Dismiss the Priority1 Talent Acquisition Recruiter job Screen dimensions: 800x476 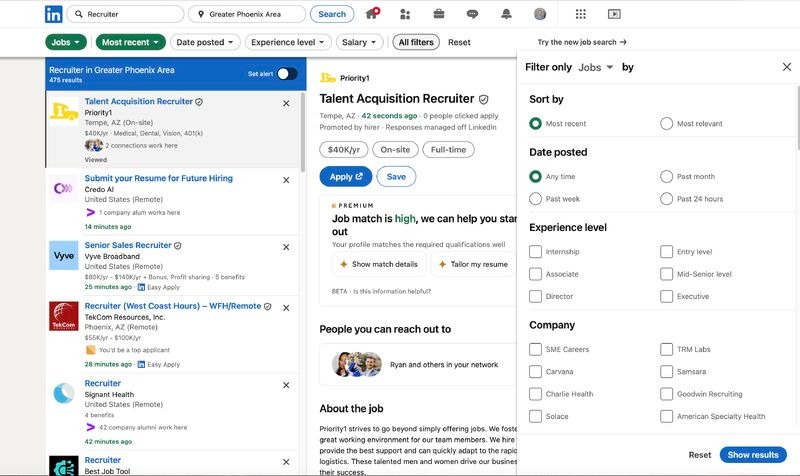[x=286, y=103]
